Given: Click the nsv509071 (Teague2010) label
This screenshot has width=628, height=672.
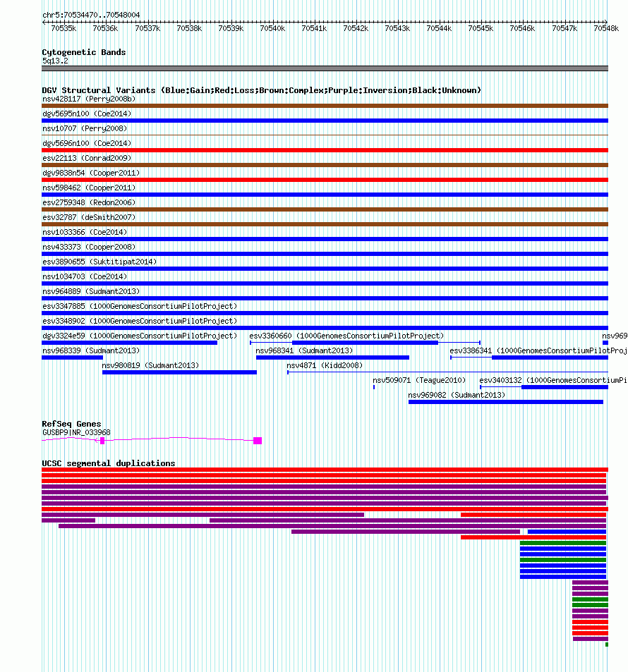Looking at the screenshot, I should 419,380.
